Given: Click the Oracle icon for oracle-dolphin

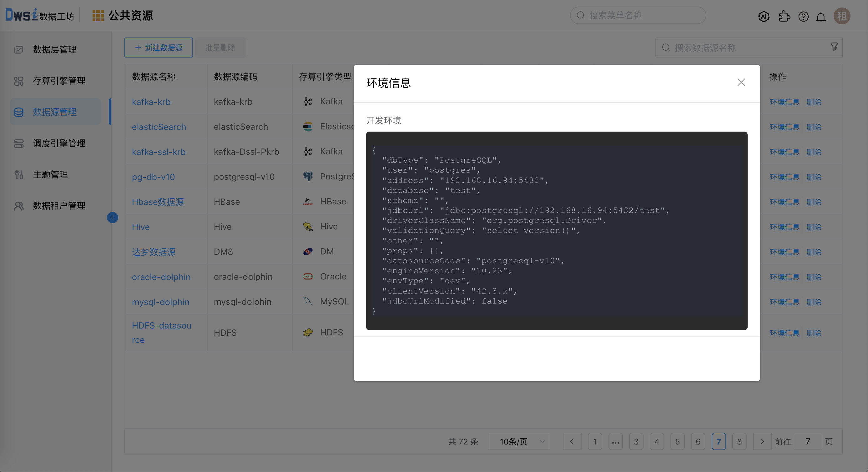Looking at the screenshot, I should click(x=308, y=277).
